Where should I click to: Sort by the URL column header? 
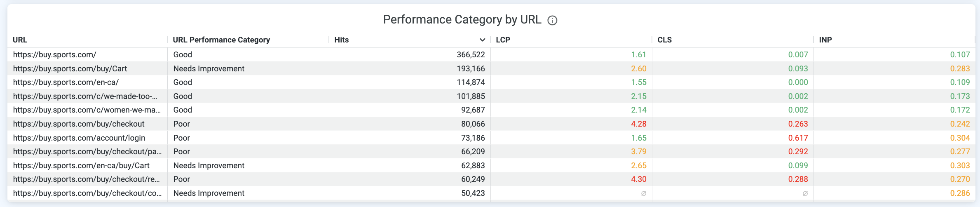[20, 40]
